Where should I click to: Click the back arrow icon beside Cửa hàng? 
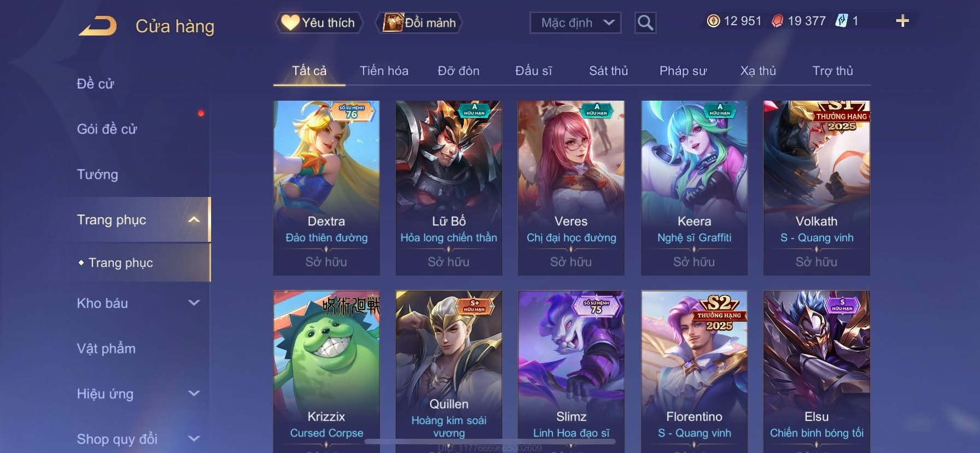tap(97, 26)
